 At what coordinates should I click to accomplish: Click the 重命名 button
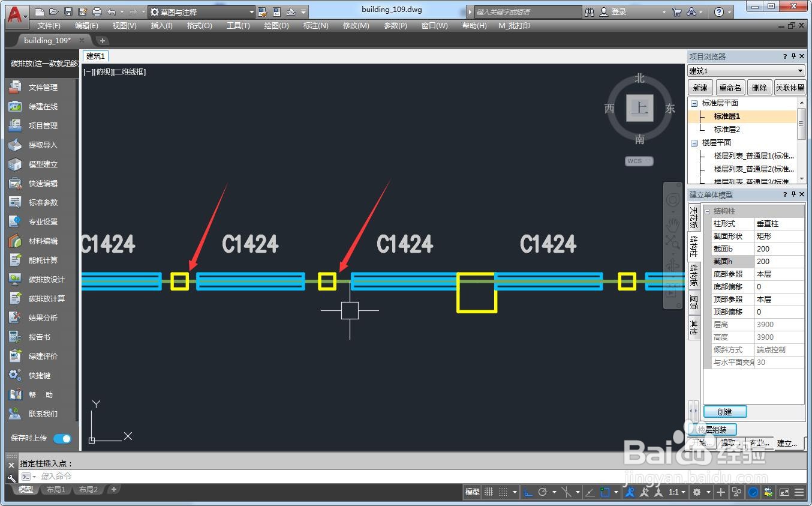pyautogui.click(x=730, y=88)
